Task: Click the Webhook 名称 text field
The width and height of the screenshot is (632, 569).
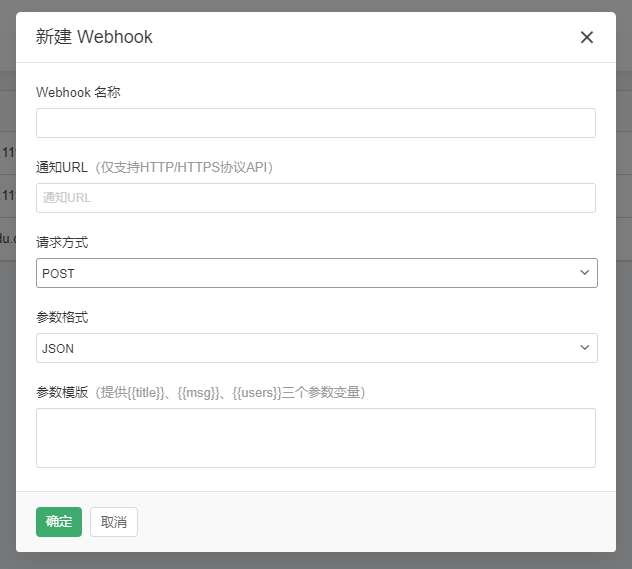Action: (315, 123)
